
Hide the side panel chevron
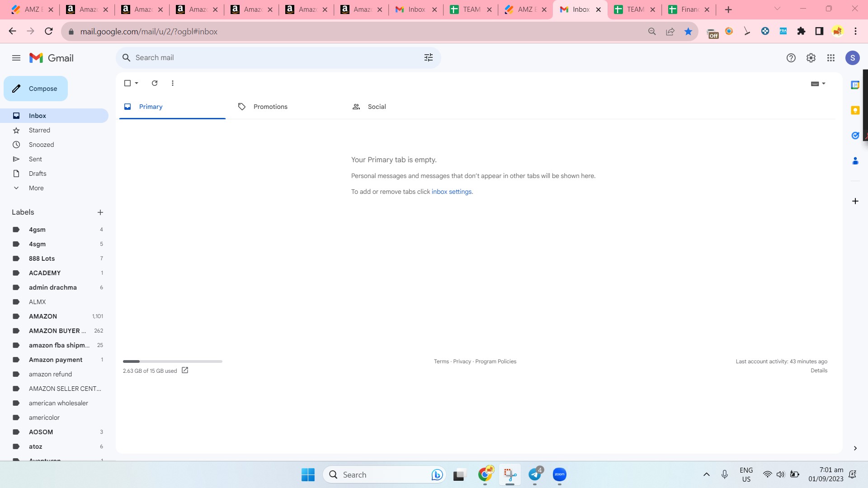pyautogui.click(x=855, y=448)
